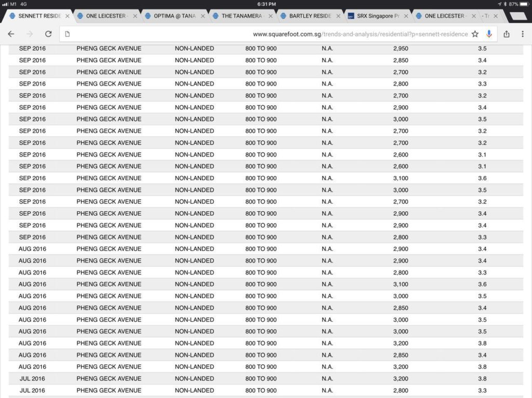Close the SENNETT RESIDE tab
This screenshot has height=398, width=532.
point(68,16)
